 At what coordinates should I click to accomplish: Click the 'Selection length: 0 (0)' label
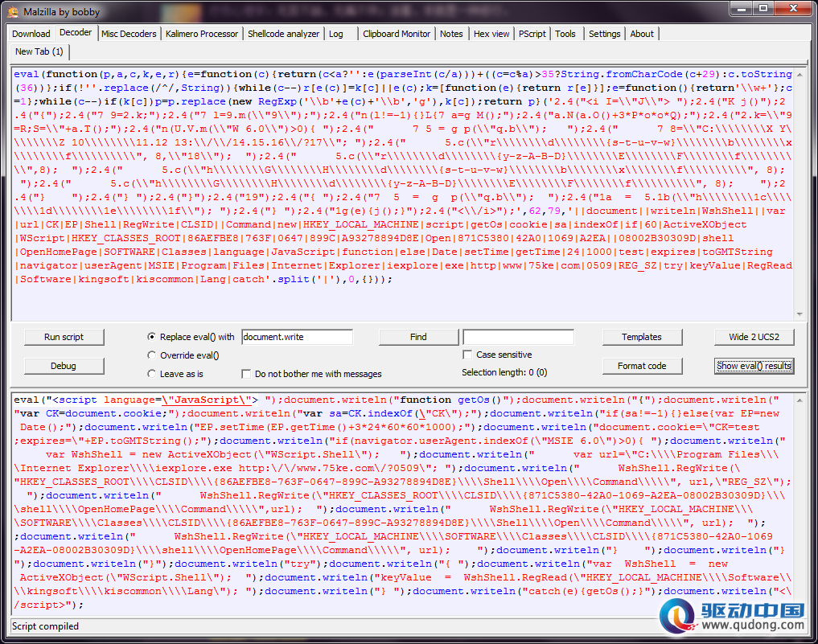click(x=504, y=372)
